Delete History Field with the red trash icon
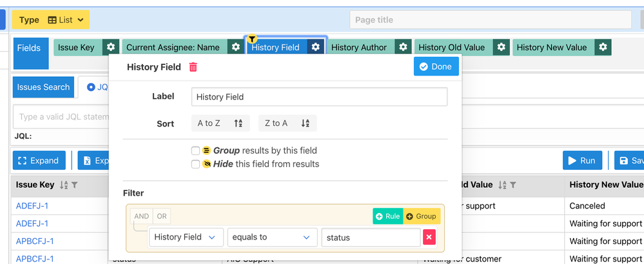 tap(193, 67)
